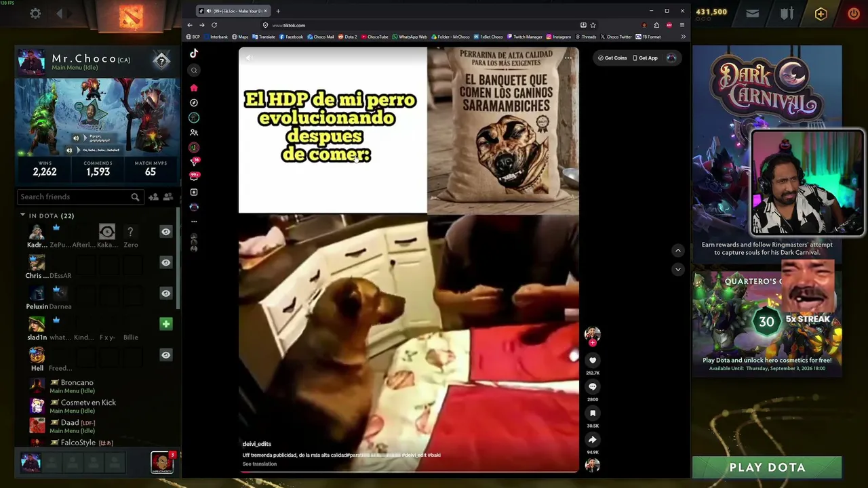Image resolution: width=868 pixels, height=488 pixels.
Task: Open the Dota 2 settings gear
Action: pyautogui.click(x=35, y=14)
